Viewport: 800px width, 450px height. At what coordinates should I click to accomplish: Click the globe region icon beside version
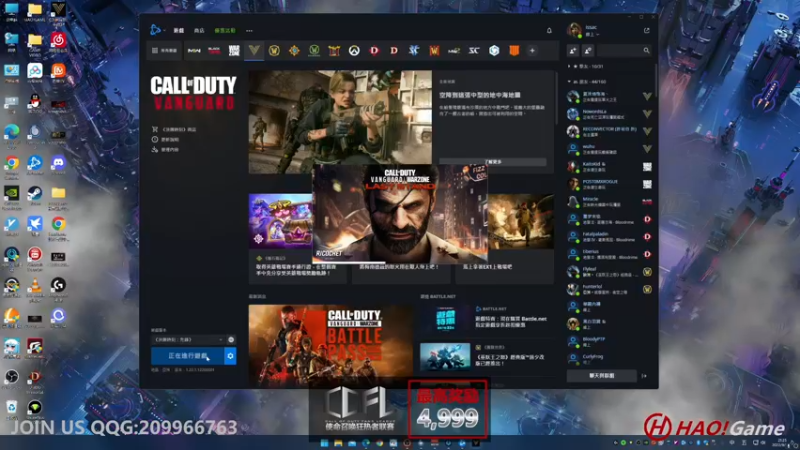click(x=231, y=340)
